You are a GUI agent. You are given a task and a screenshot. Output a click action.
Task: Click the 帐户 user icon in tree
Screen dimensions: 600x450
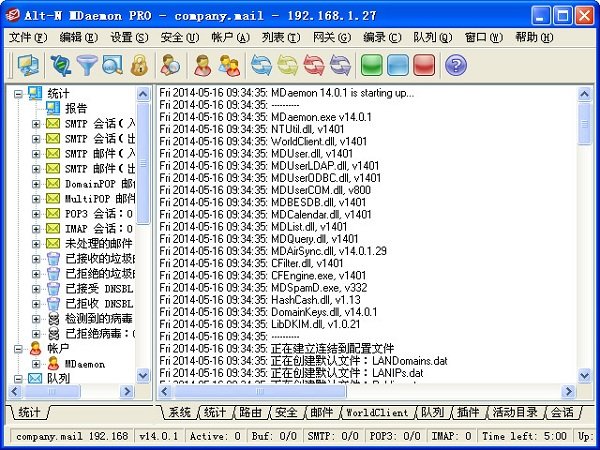click(x=35, y=349)
